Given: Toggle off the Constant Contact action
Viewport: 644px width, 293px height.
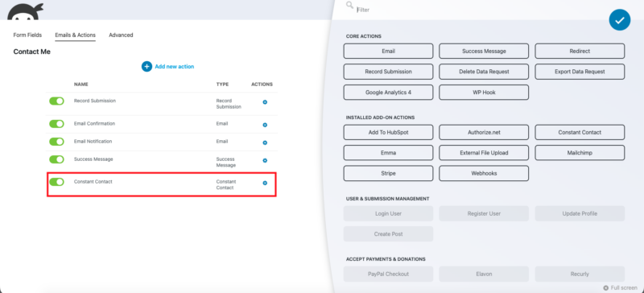Looking at the screenshot, I should [x=56, y=182].
